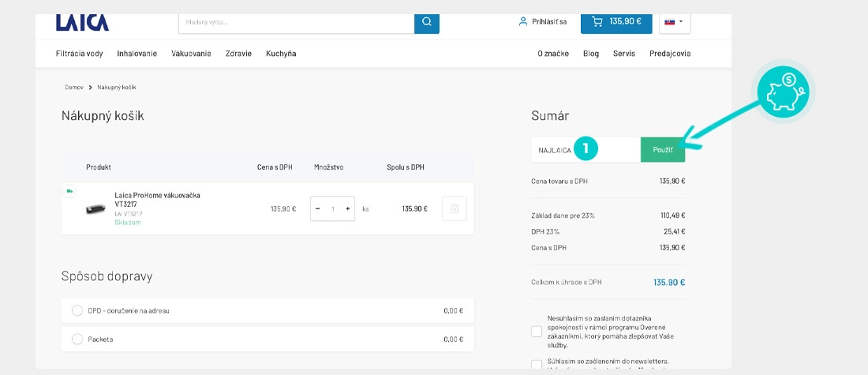Click the search magnifier icon button
The height and width of the screenshot is (375, 868).
[x=426, y=22]
